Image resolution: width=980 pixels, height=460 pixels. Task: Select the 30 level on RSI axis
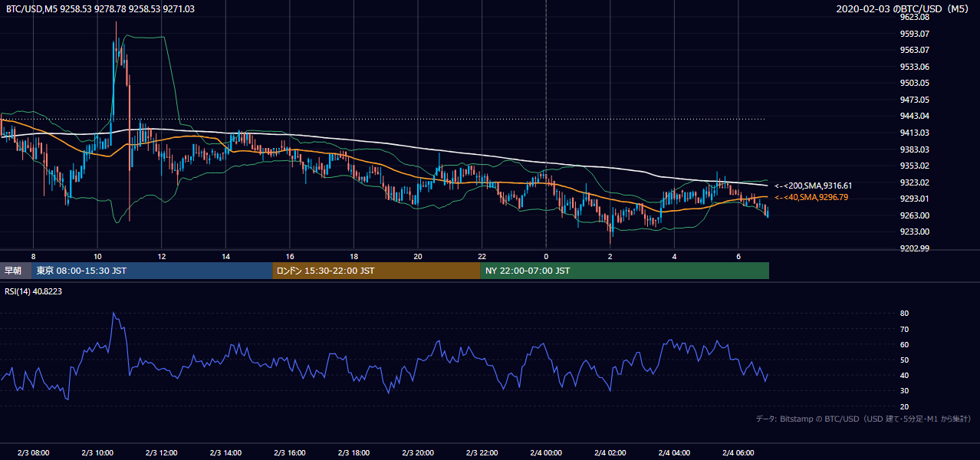pos(905,391)
